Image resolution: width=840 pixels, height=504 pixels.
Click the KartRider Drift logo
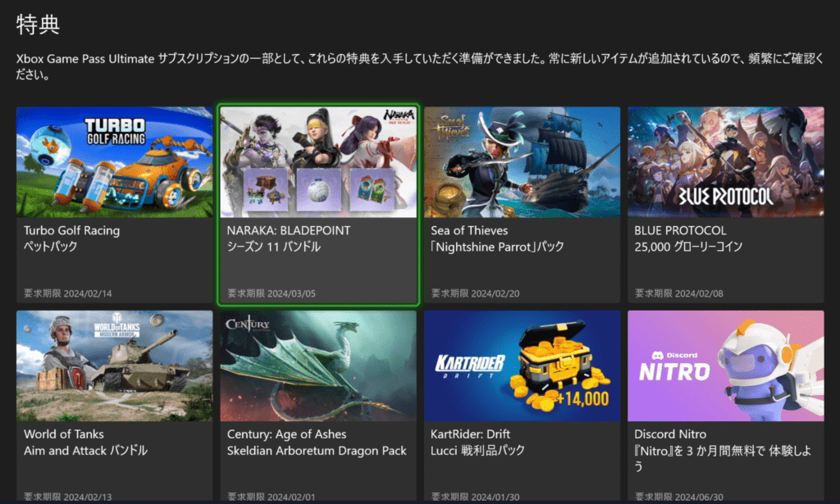tap(470, 366)
